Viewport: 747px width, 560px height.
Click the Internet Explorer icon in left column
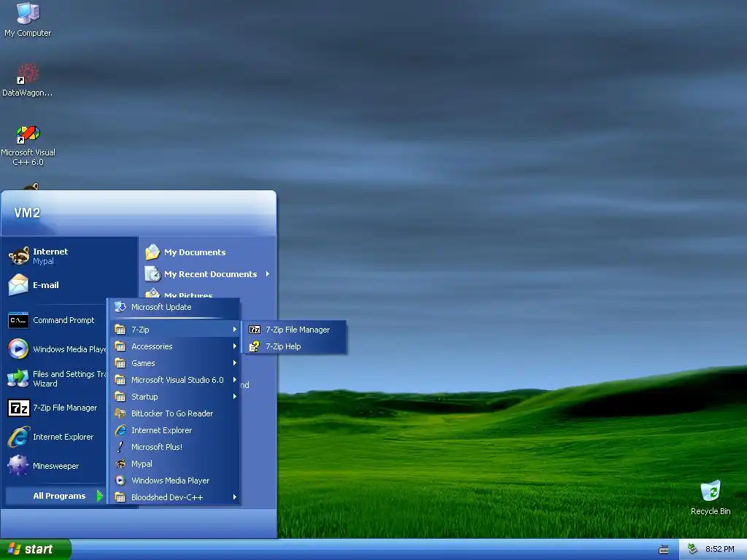point(18,437)
